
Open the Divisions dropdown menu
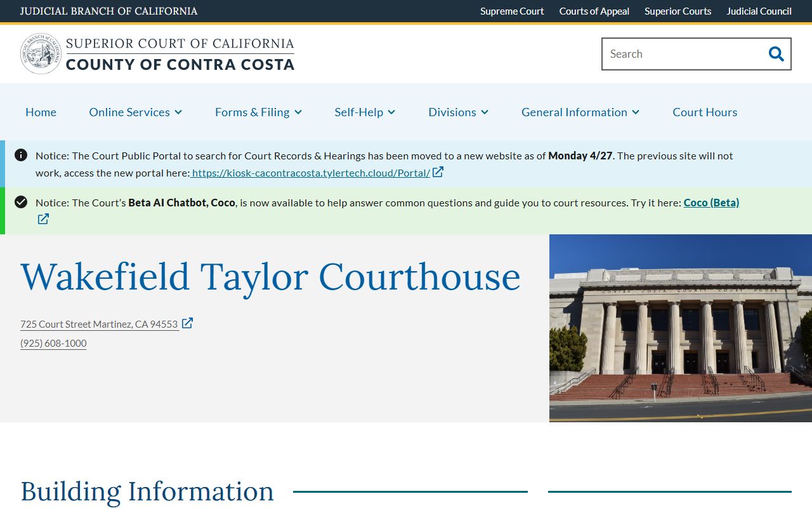pos(458,112)
